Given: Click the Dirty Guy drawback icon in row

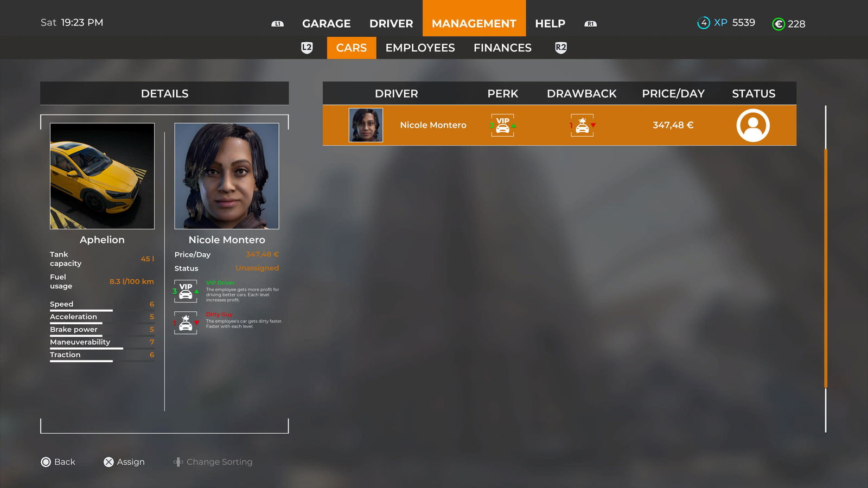Looking at the screenshot, I should 582,125.
